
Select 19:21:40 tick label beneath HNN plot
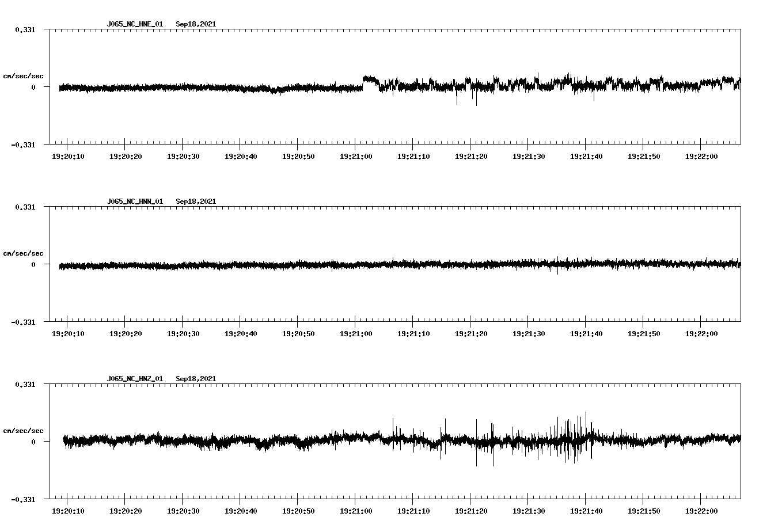[586, 334]
